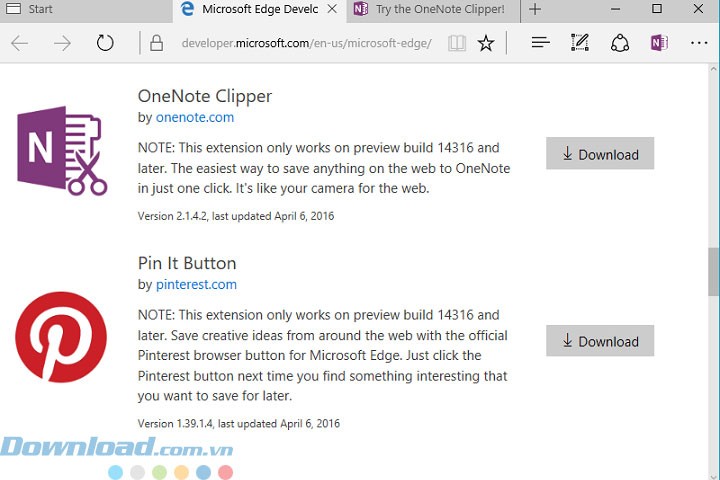Click the site lock icon
Viewport: 720px width, 480px height.
[156, 43]
